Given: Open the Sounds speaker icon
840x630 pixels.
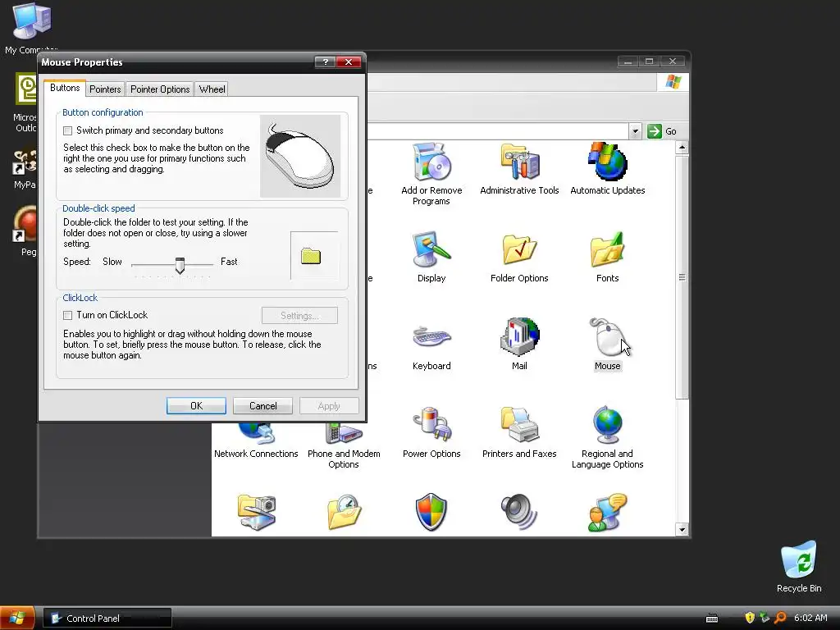Looking at the screenshot, I should [x=519, y=512].
